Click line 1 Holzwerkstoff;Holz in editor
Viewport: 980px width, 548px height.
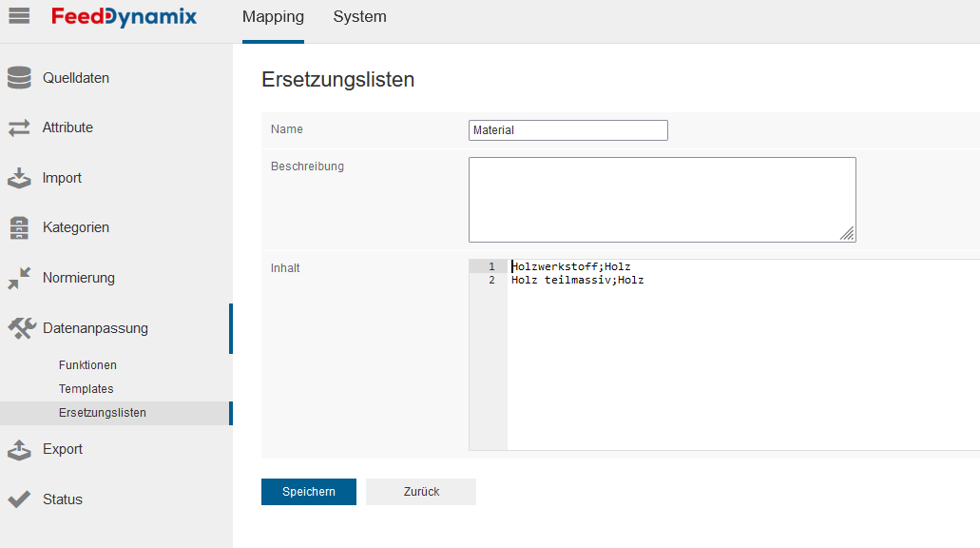click(x=570, y=266)
